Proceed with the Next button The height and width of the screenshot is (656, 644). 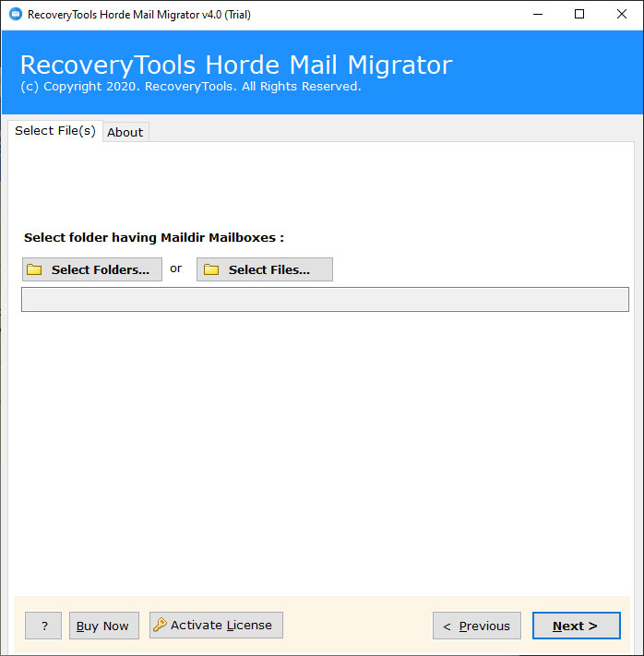577,626
